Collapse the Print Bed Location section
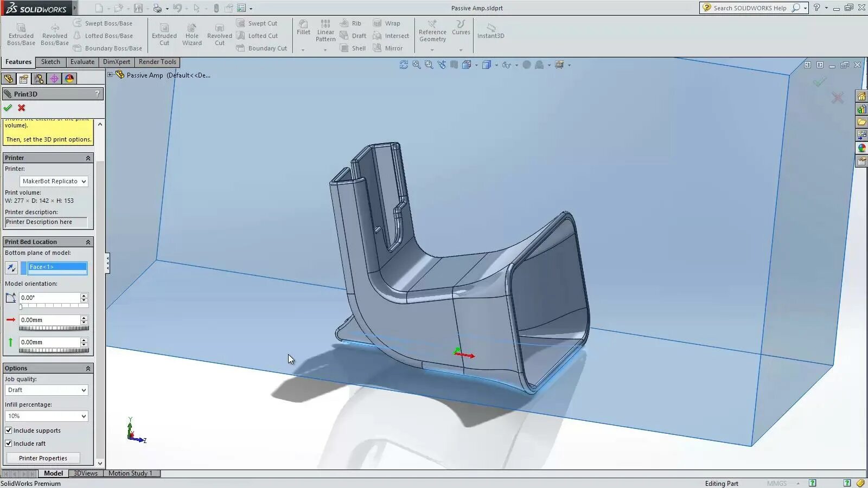 (87, 242)
